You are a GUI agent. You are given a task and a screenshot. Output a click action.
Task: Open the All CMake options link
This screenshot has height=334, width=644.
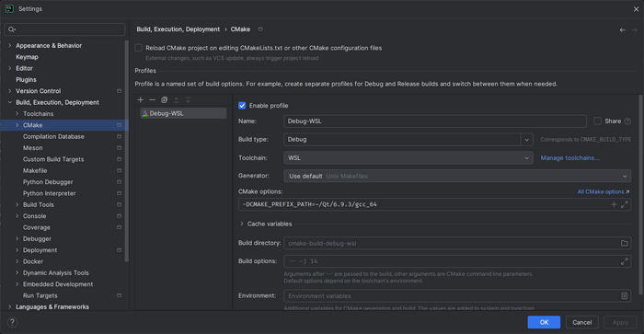click(604, 192)
